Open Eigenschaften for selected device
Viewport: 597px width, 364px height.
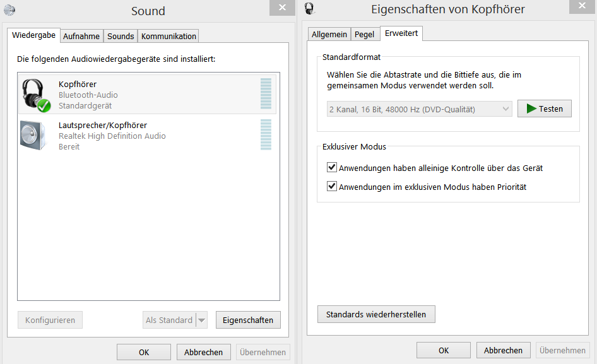tap(248, 320)
